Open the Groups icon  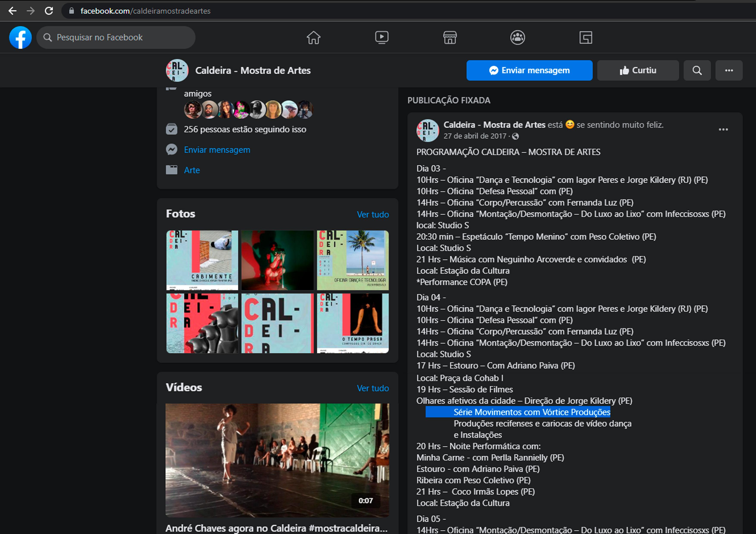(518, 37)
